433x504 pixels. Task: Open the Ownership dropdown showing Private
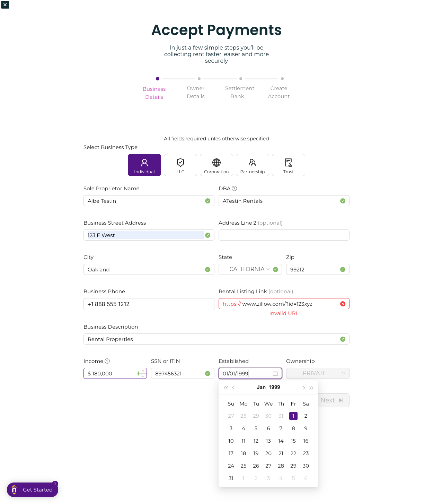(x=318, y=373)
